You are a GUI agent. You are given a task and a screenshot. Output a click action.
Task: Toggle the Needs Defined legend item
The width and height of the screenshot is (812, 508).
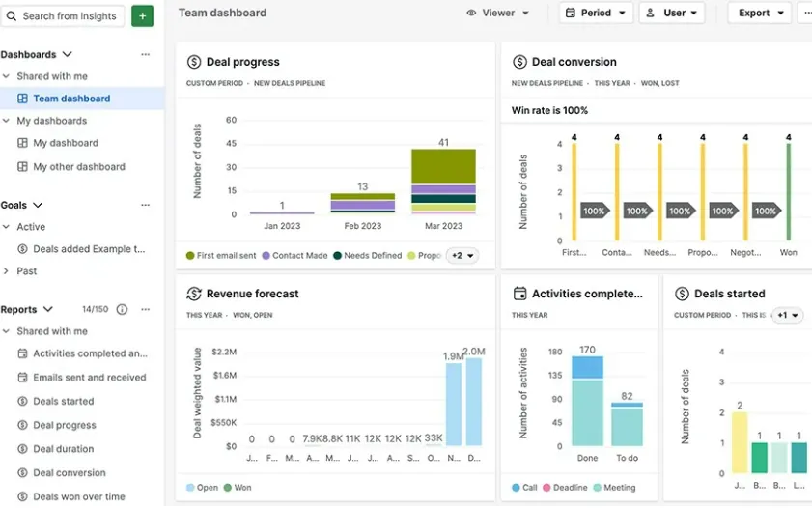click(x=368, y=256)
